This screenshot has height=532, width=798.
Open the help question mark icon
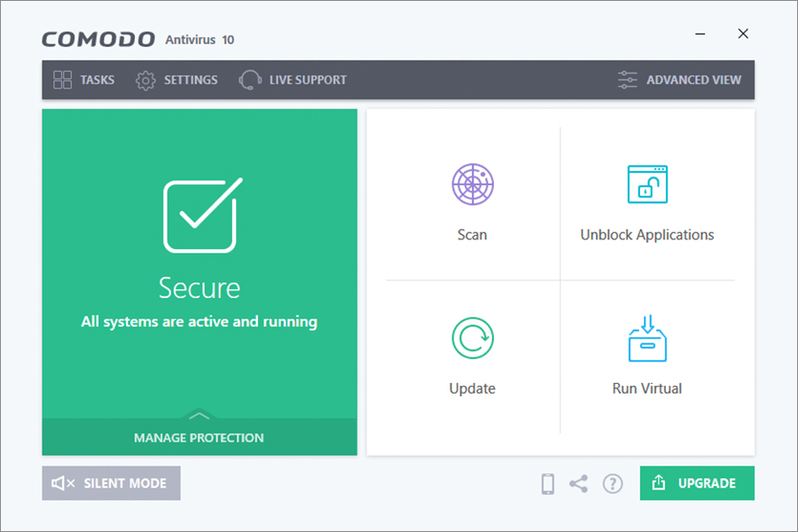click(613, 483)
